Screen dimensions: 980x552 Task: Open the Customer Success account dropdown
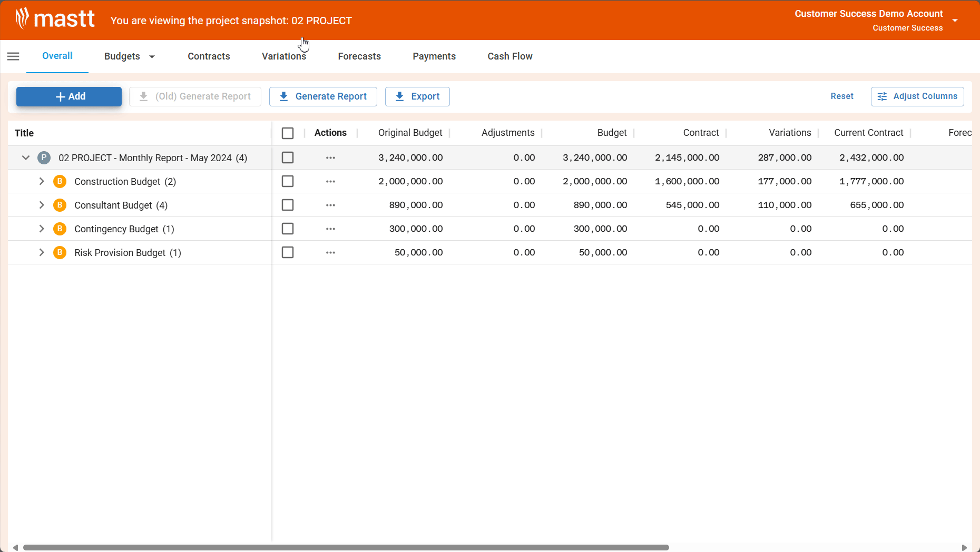click(956, 20)
